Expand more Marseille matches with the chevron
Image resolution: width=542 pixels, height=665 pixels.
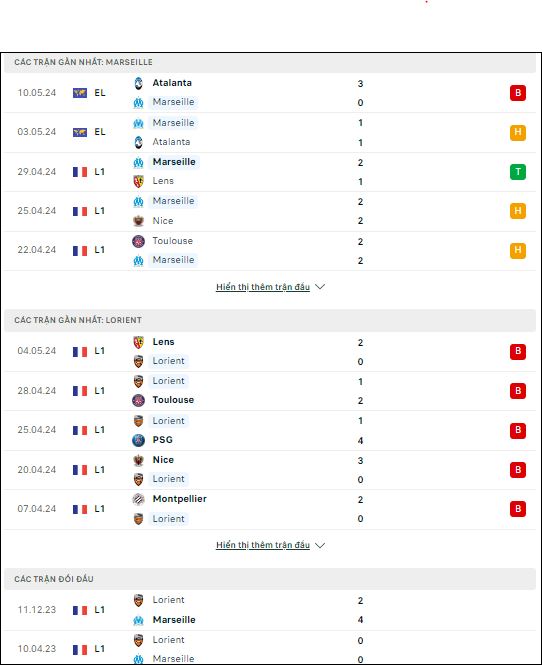[320, 287]
